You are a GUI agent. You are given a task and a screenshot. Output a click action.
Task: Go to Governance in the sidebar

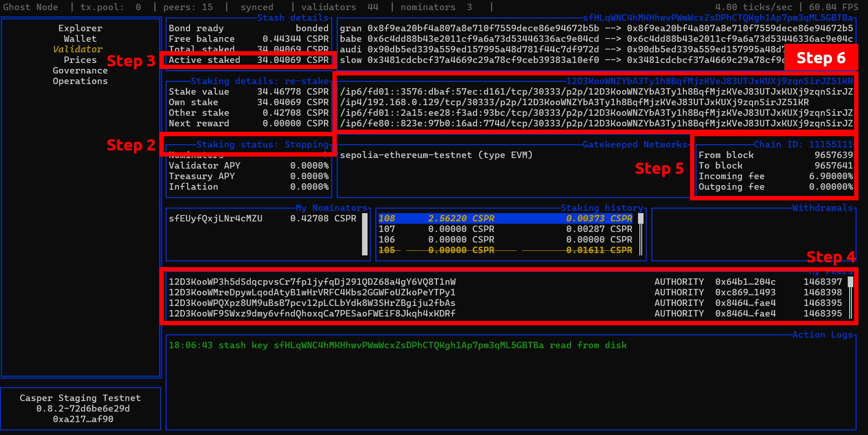80,70
